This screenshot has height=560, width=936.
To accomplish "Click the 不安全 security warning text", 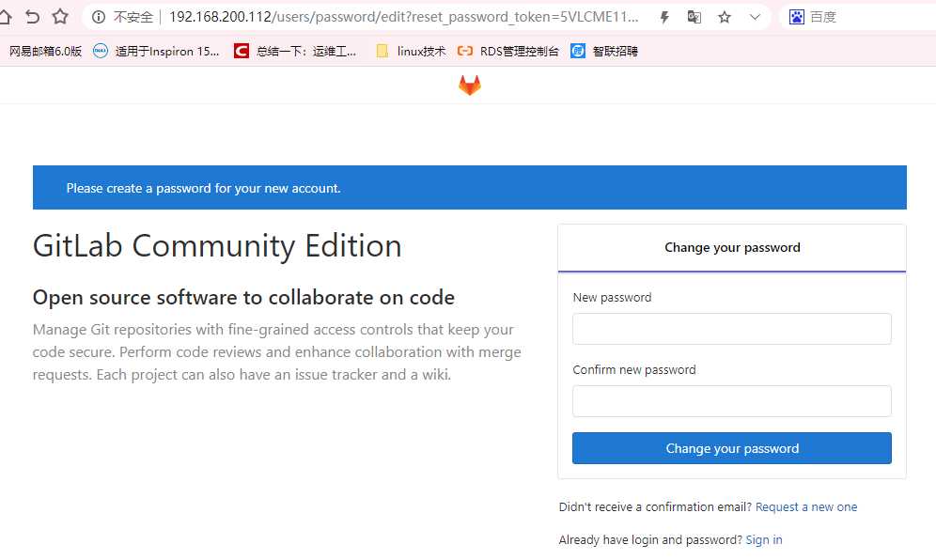I will 133,17.
